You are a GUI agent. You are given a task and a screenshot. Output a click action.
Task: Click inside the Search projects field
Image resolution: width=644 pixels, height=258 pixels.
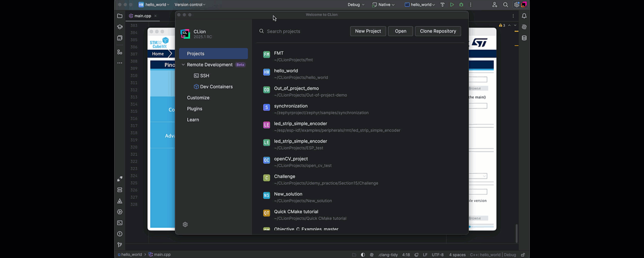(292, 31)
